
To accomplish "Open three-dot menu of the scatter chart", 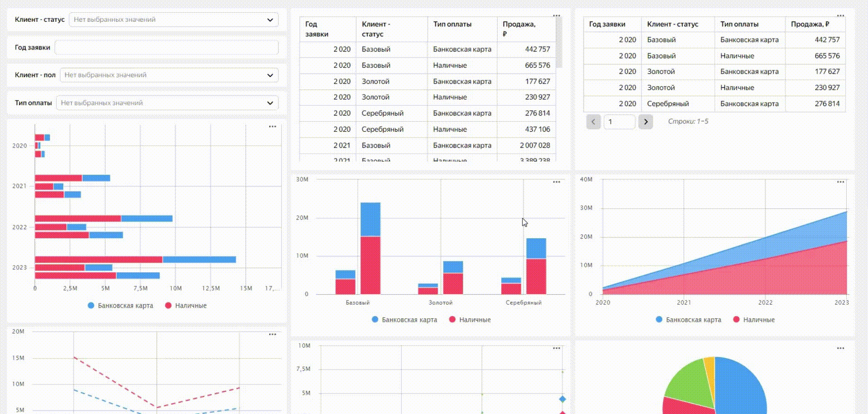I will (557, 349).
